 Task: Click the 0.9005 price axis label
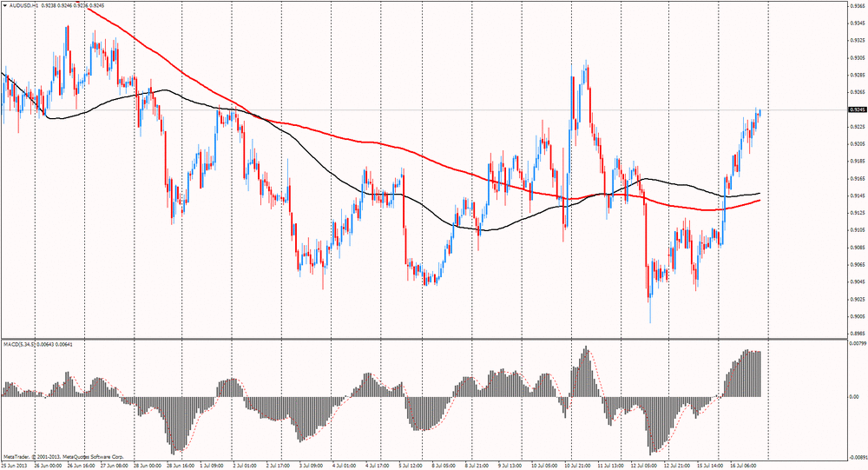857,316
